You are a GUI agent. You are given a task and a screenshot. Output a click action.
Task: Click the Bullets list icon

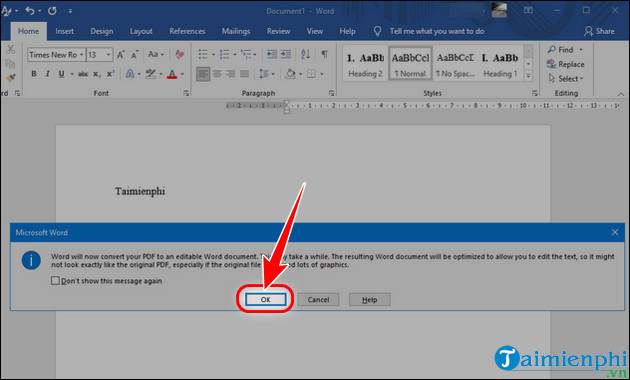click(203, 54)
